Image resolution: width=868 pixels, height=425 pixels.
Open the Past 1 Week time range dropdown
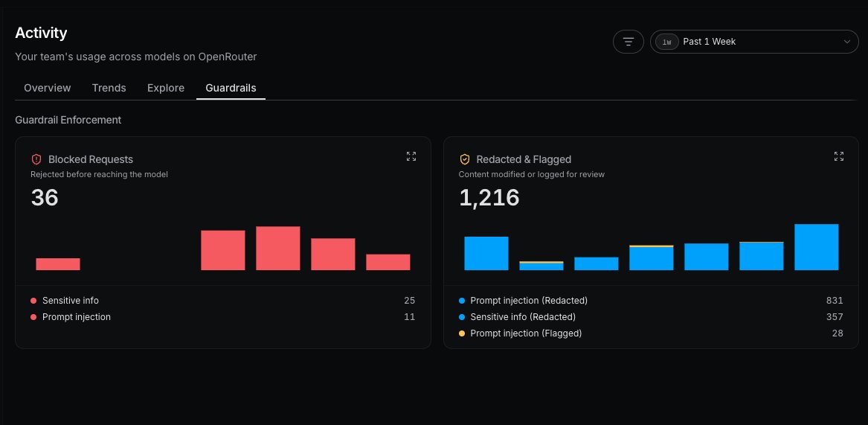click(x=754, y=42)
